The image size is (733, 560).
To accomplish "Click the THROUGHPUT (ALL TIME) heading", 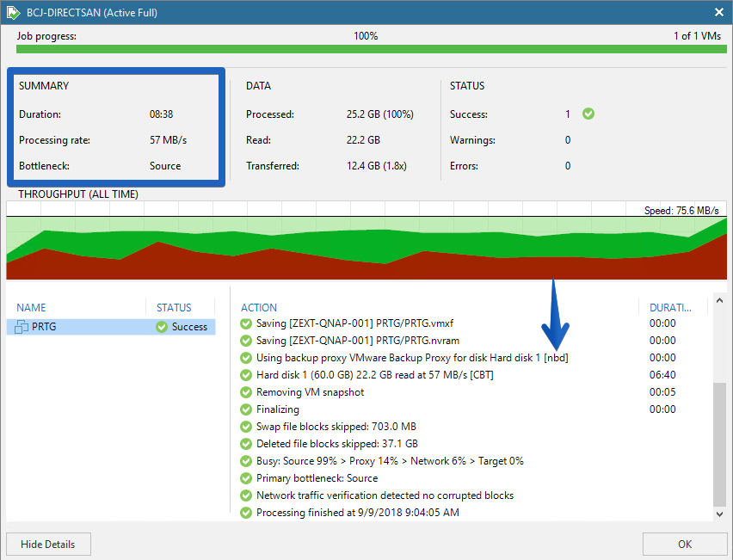I will click(x=78, y=194).
